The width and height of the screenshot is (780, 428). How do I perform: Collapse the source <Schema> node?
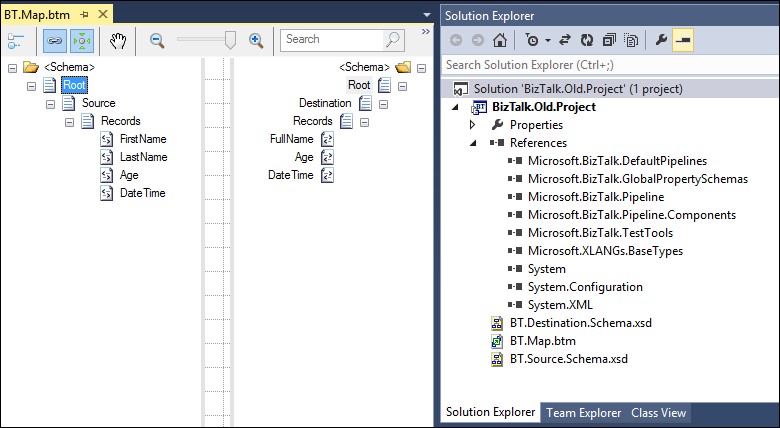pos(12,68)
